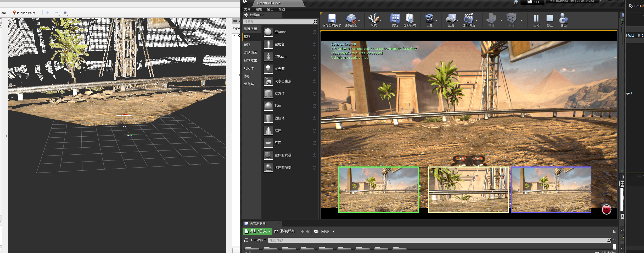
Task: Select the Plane (平面) icon
Action: (x=268, y=143)
